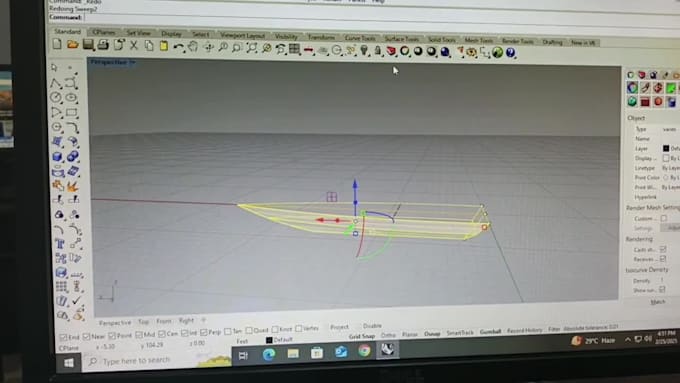Enable the Knot osnap checkbox
The width and height of the screenshot is (680, 383).
pos(275,330)
